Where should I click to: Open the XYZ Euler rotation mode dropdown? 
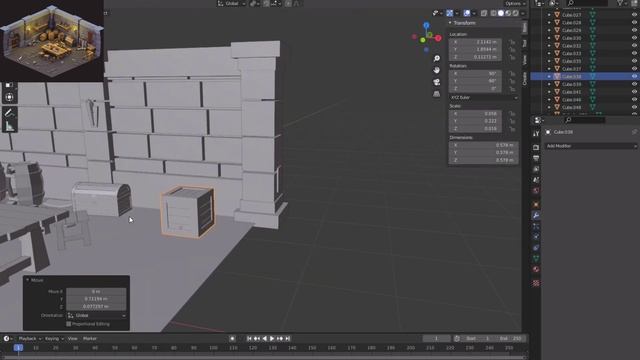click(484, 98)
